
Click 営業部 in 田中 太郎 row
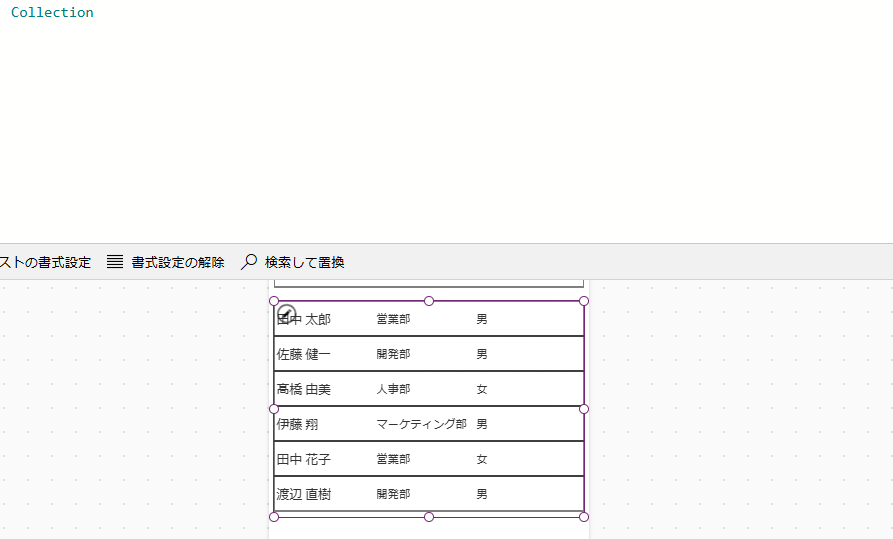pos(394,319)
